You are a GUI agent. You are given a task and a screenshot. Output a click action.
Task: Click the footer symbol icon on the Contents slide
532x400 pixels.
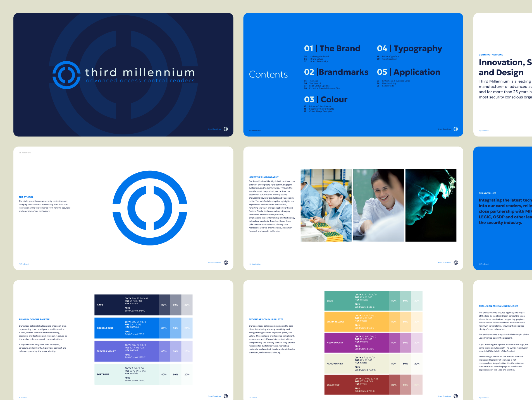pyautogui.click(x=456, y=129)
